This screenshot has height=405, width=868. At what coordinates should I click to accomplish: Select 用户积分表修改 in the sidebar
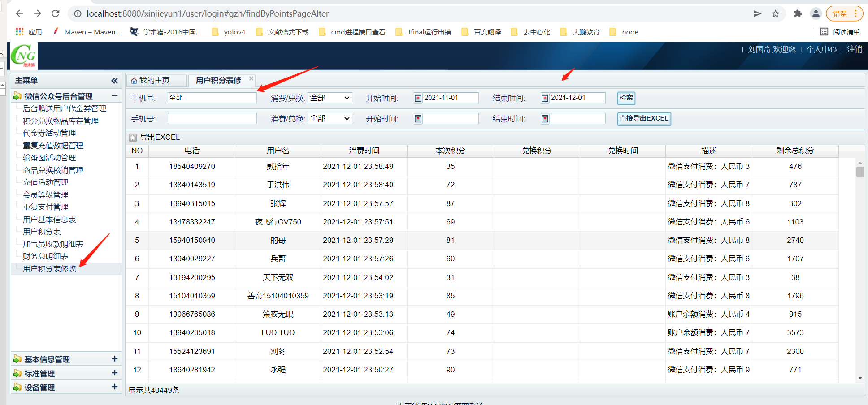pos(49,269)
